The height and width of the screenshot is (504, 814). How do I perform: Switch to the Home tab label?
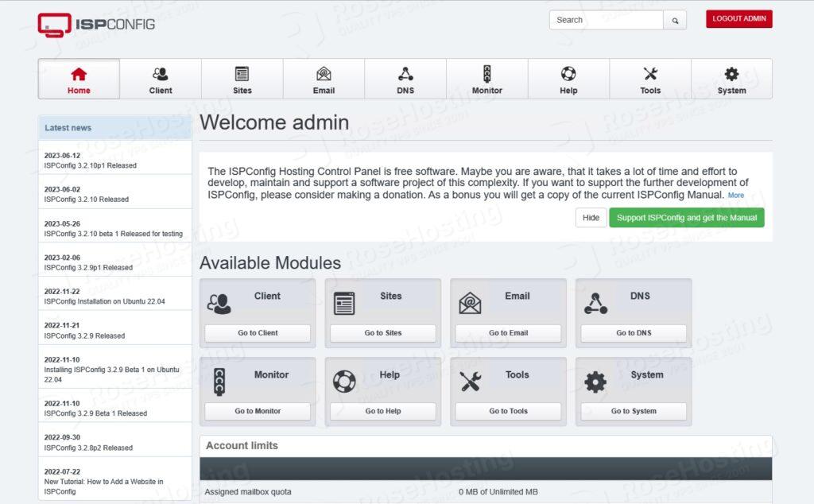tap(79, 91)
